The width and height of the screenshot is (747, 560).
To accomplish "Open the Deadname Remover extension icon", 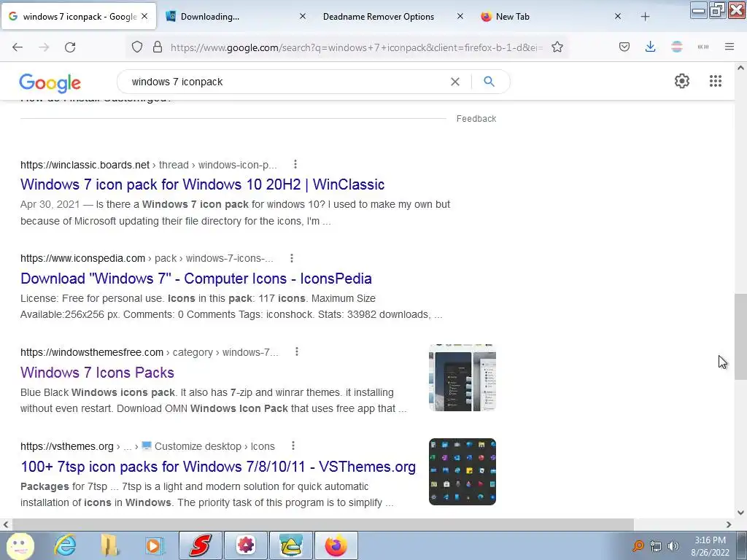I will pos(676,47).
